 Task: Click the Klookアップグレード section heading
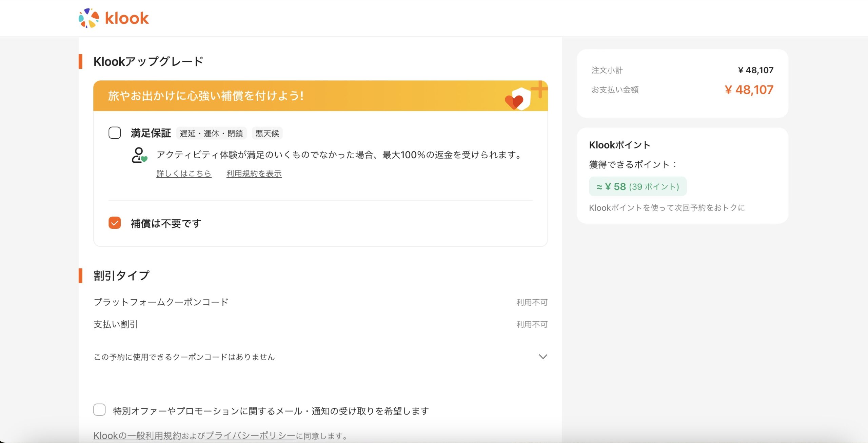(x=149, y=62)
